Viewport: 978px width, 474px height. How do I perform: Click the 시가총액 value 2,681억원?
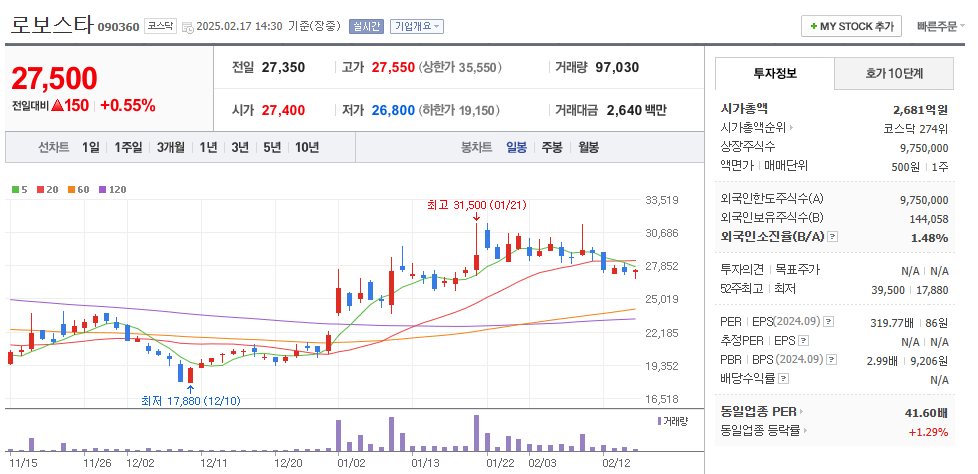point(920,110)
